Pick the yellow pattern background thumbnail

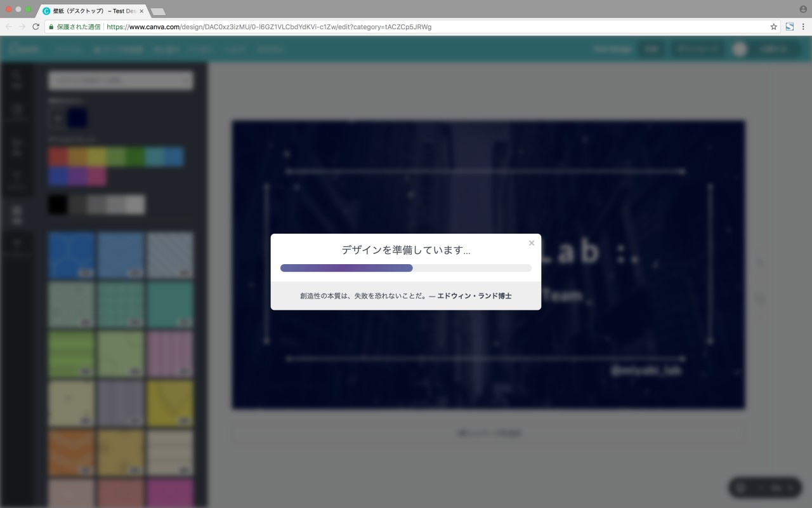coord(171,404)
